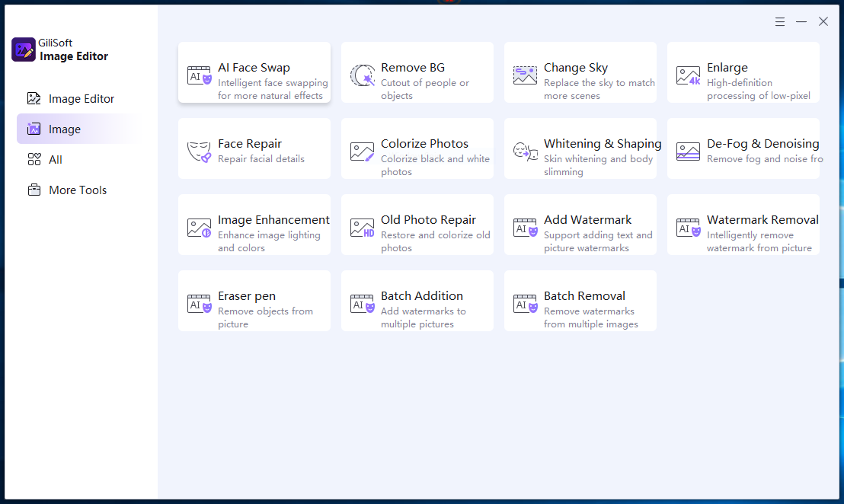Open Add Watermark title
This screenshot has width=844, height=504.
[x=587, y=220]
